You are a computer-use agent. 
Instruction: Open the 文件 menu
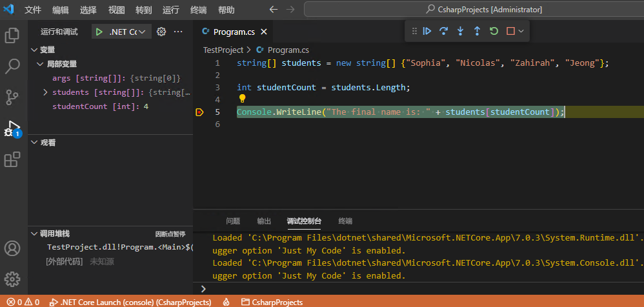pyautogui.click(x=33, y=10)
